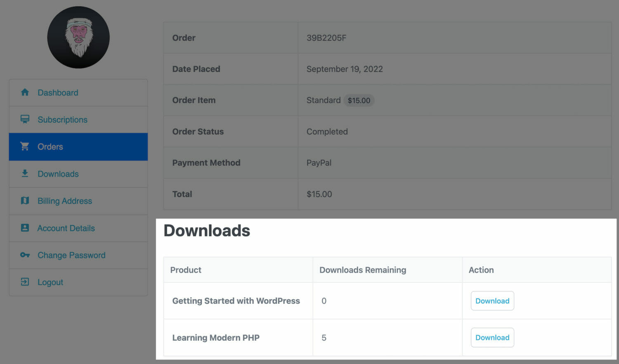Click the Order Status label
This screenshot has height=364, width=619.
coord(198,132)
